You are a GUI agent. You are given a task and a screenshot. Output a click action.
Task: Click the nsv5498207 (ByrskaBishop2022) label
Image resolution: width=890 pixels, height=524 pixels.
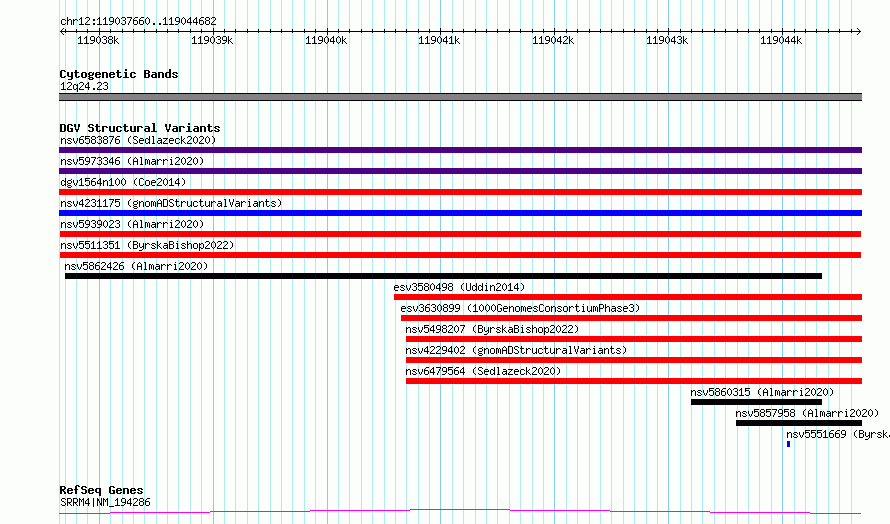(x=492, y=329)
